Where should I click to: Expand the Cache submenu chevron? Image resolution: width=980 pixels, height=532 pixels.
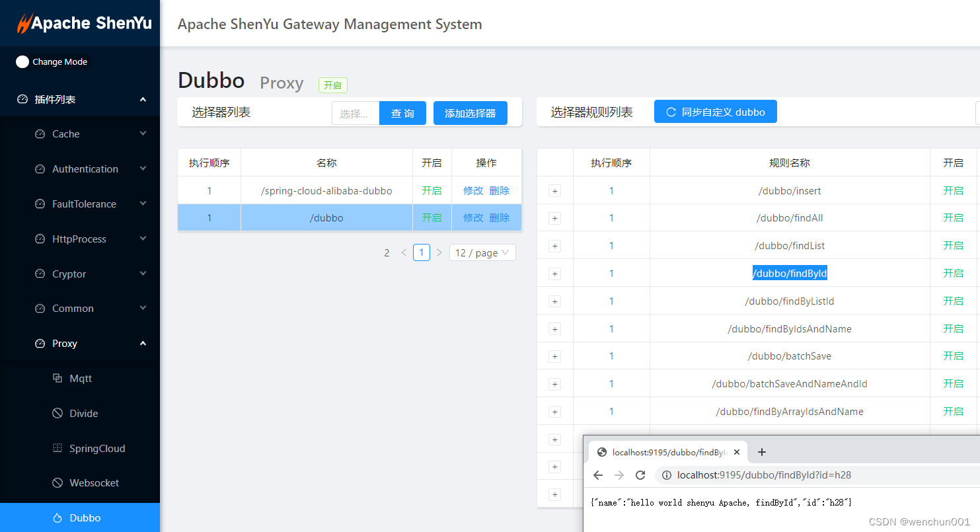[x=143, y=133]
